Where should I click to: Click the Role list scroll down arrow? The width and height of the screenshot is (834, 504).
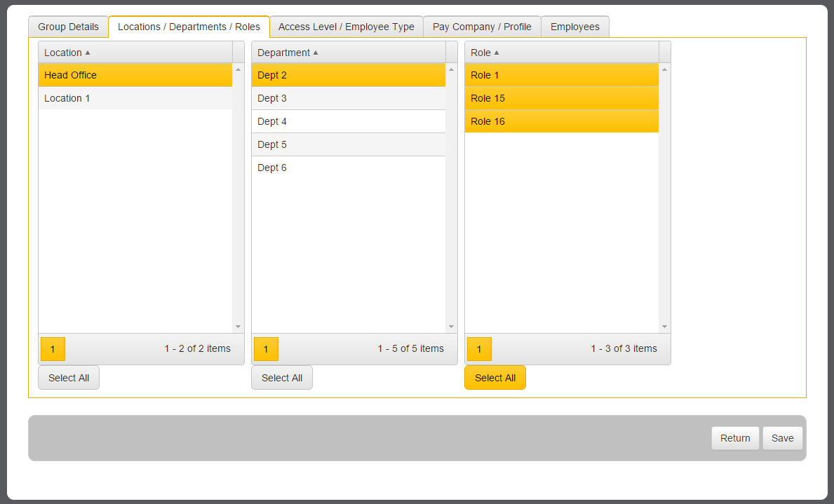665,327
